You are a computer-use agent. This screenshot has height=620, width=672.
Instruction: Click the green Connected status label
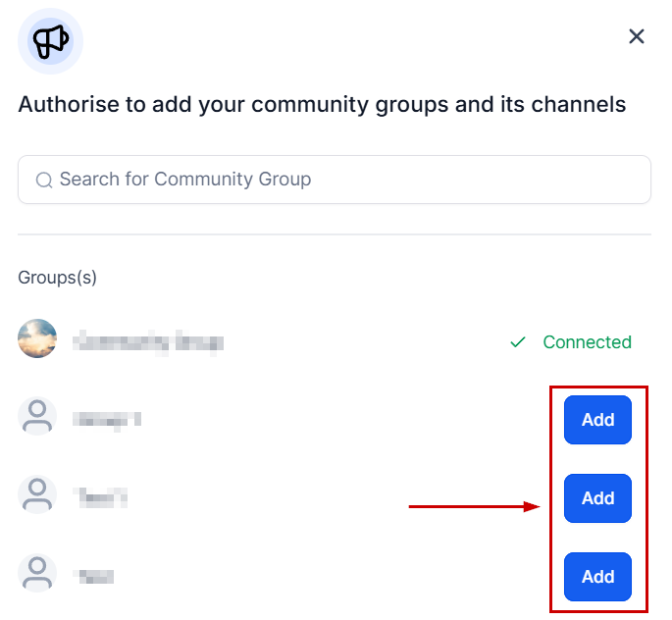[x=587, y=342]
